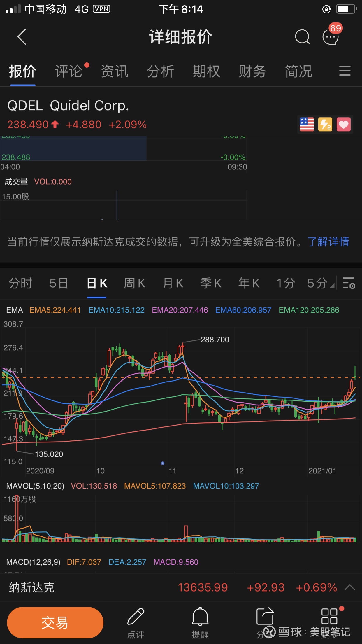Screen dimensions: 362x644
Task: Select the 5分 chart period
Action: [x=317, y=283]
